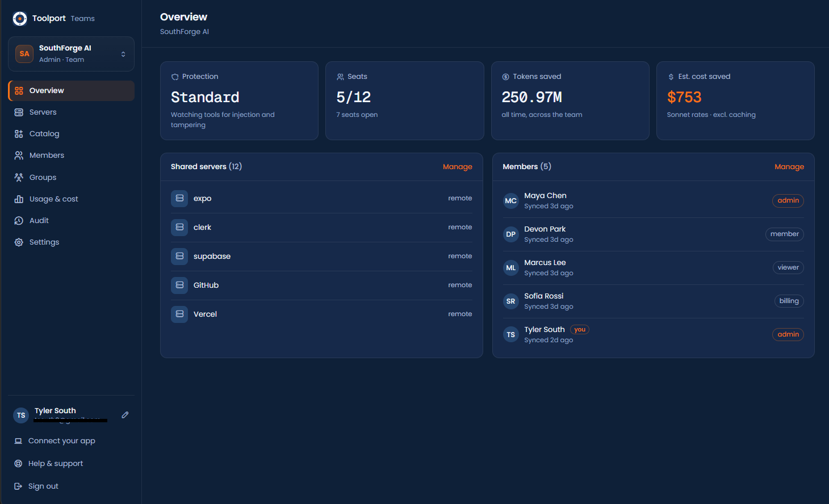
Task: Open Settings from sidebar
Action: (x=71, y=242)
